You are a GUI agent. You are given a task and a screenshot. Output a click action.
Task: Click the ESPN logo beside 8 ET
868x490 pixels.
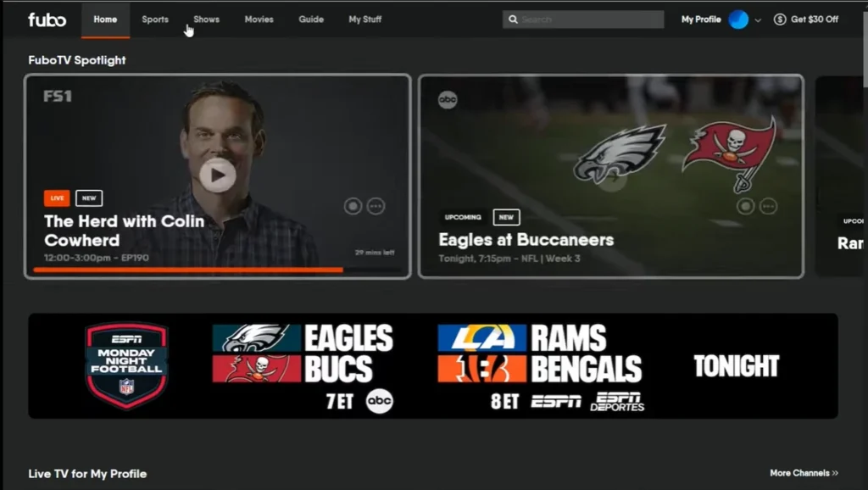pyautogui.click(x=556, y=402)
